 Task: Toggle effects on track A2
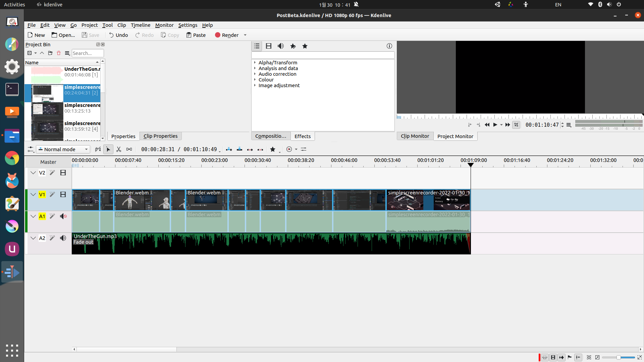[52, 238]
